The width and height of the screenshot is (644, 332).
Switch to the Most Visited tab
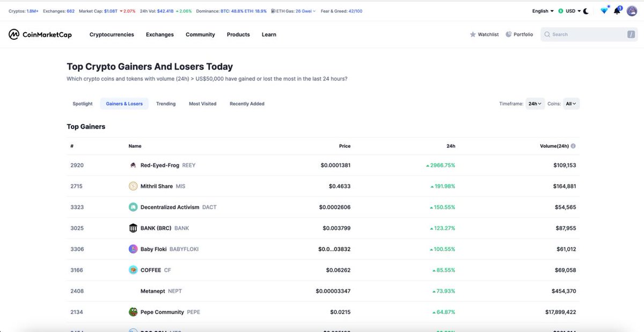coord(203,104)
